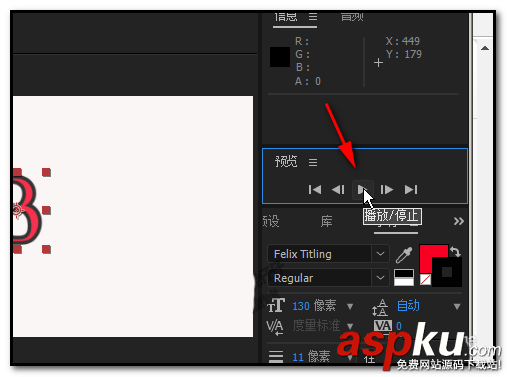Open the Regular font style dropdown
This screenshot has height=377, width=507.
click(x=380, y=278)
